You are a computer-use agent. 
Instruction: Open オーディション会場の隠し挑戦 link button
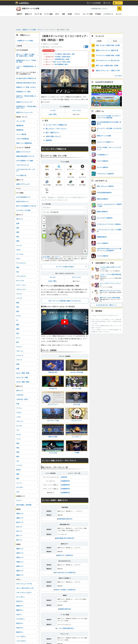pyautogui.click(x=65, y=301)
